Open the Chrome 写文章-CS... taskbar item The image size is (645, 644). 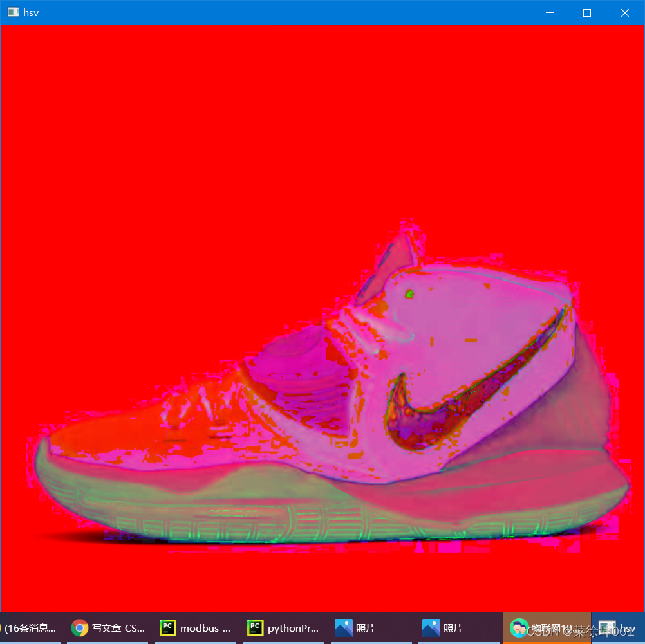tap(108, 628)
